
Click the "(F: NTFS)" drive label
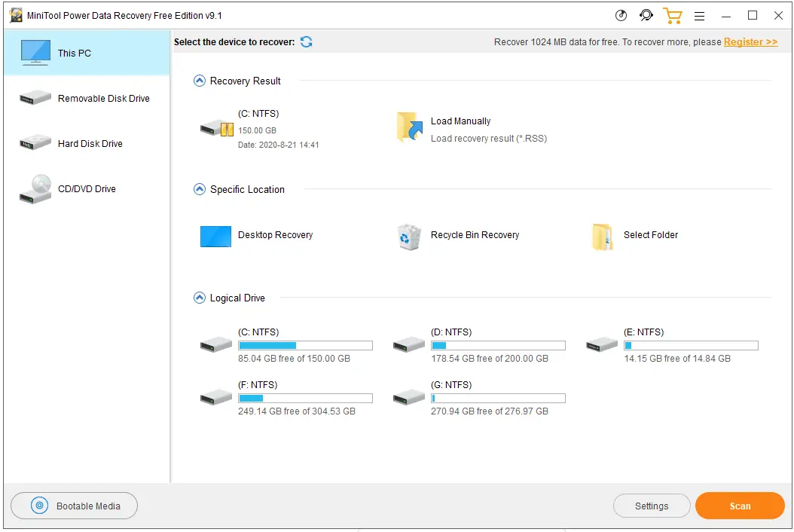pyautogui.click(x=258, y=384)
